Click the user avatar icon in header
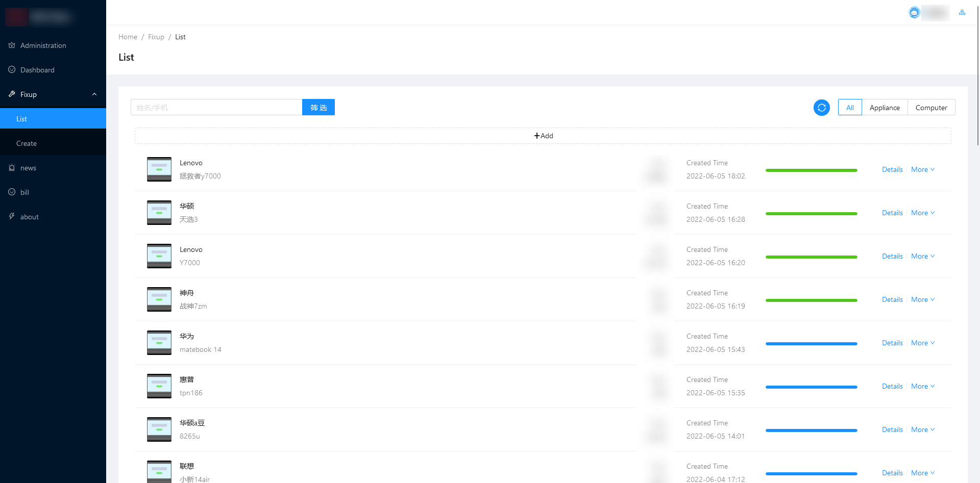The image size is (980, 483). click(x=914, y=12)
